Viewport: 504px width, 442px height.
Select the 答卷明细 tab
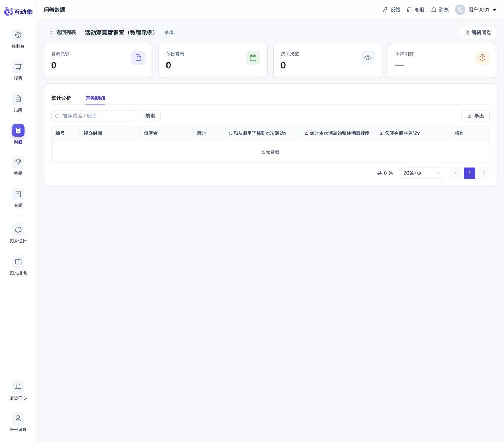coord(95,98)
